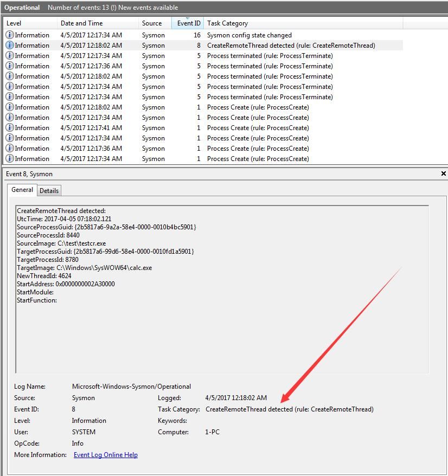
Task: Click info icon of Process terminated row at 12:17:36 AM
Action: click(10, 66)
